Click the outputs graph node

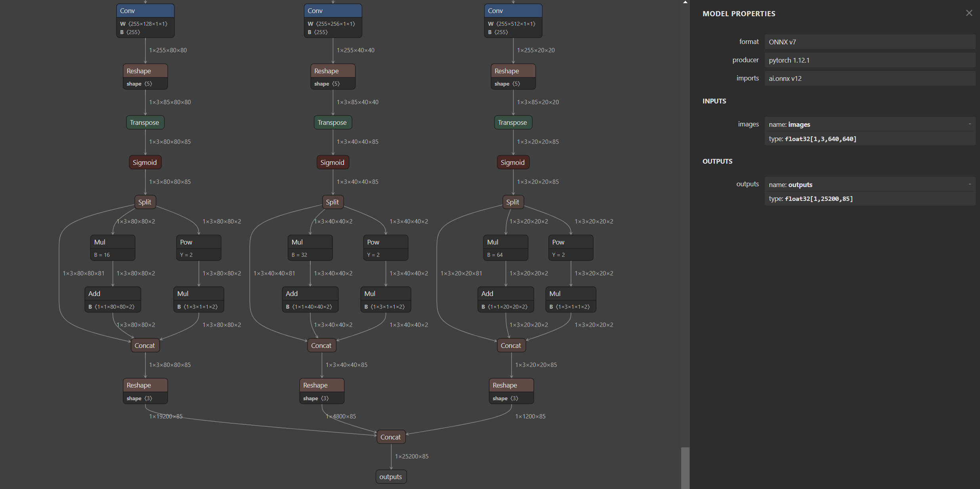[391, 477]
